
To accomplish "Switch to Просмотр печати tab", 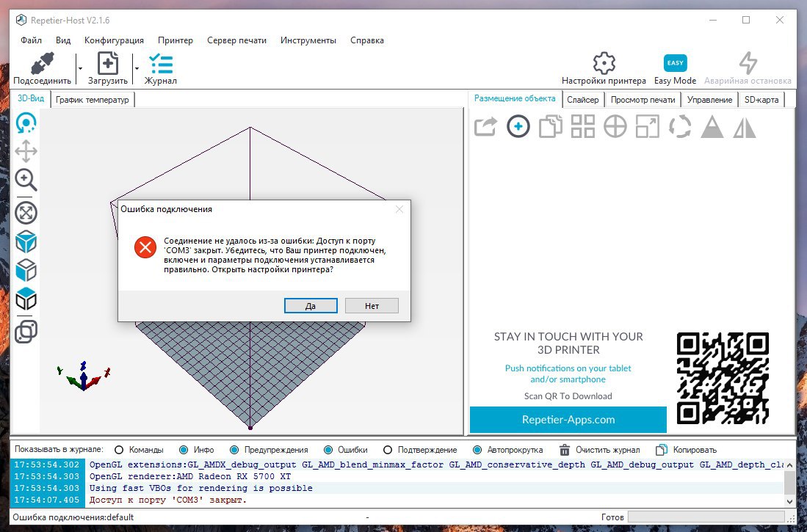I will (x=643, y=100).
